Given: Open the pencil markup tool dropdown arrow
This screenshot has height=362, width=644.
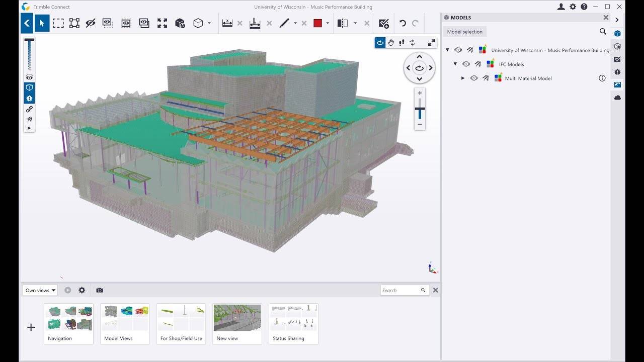Looking at the screenshot, I should 295,23.
